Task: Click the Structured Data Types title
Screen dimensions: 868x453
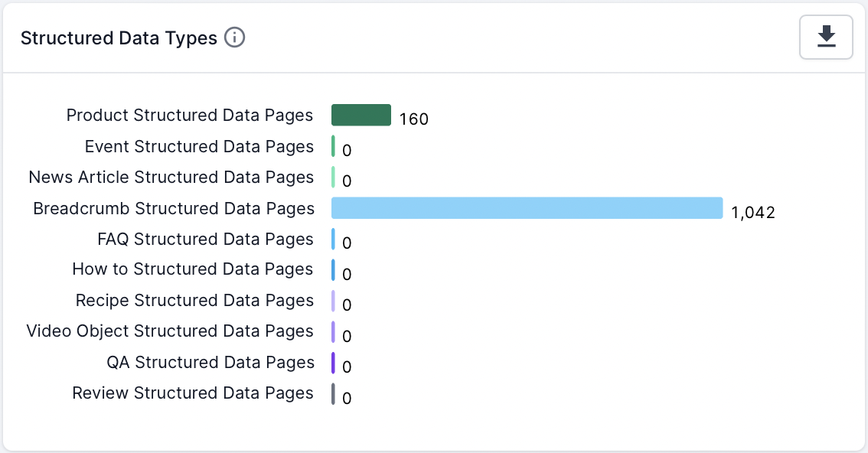Action: pyautogui.click(x=119, y=37)
